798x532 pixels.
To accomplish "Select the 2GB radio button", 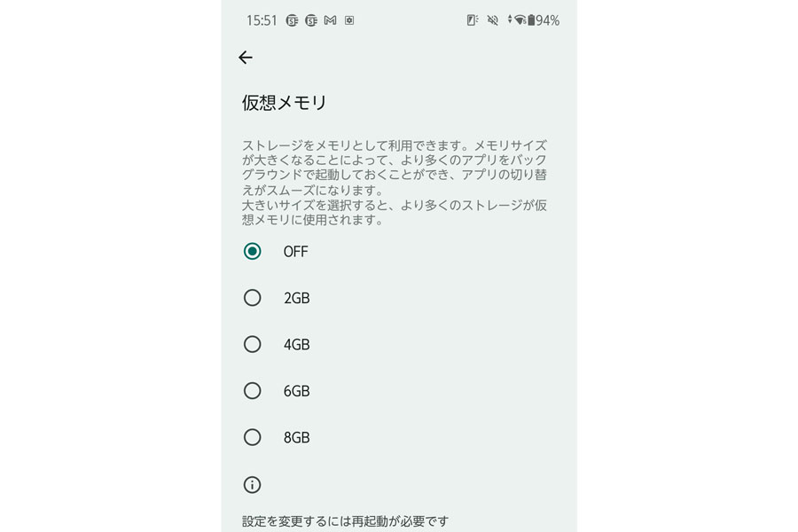I will tap(252, 298).
